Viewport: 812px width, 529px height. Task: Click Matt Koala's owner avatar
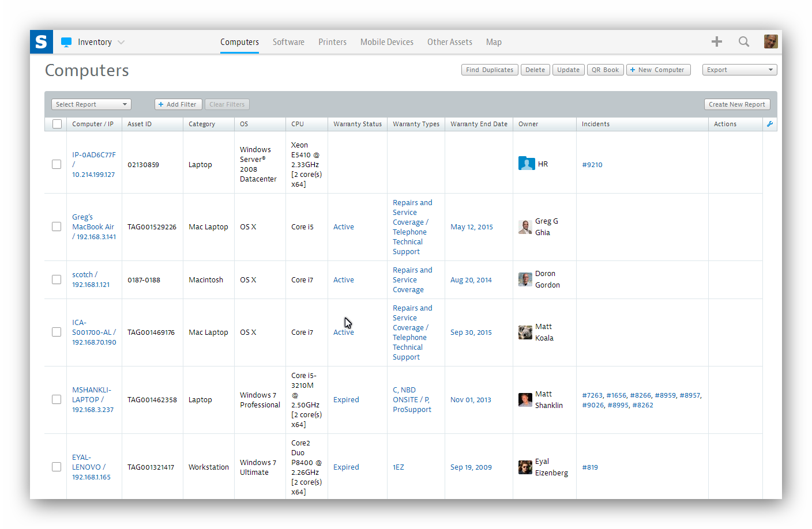coord(525,332)
